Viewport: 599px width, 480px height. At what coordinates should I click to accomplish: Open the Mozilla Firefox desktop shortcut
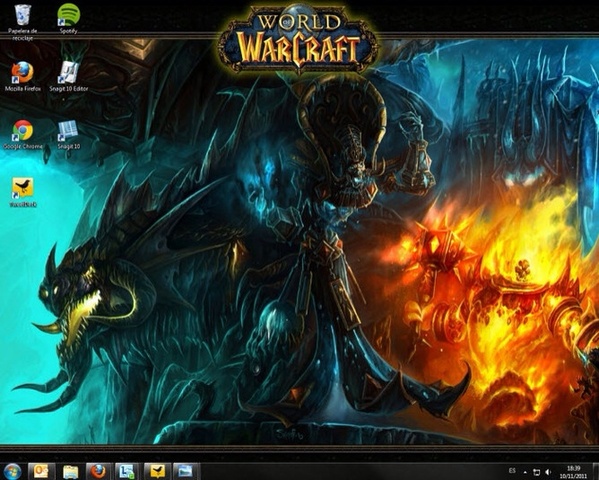23,76
